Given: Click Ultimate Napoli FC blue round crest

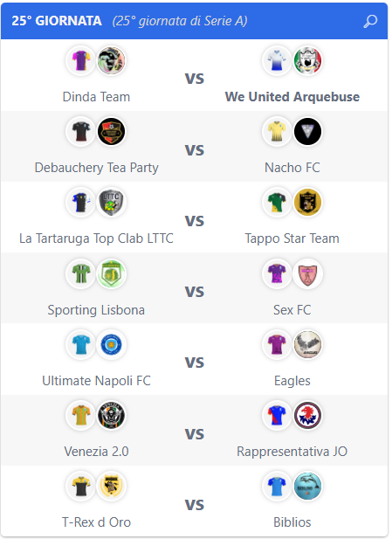Looking at the screenshot, I should [111, 344].
